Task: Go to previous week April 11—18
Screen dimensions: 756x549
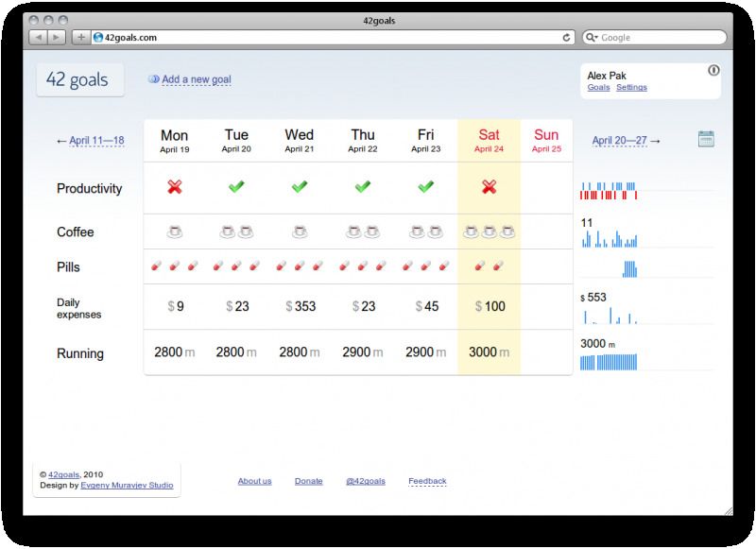Action: click(95, 141)
